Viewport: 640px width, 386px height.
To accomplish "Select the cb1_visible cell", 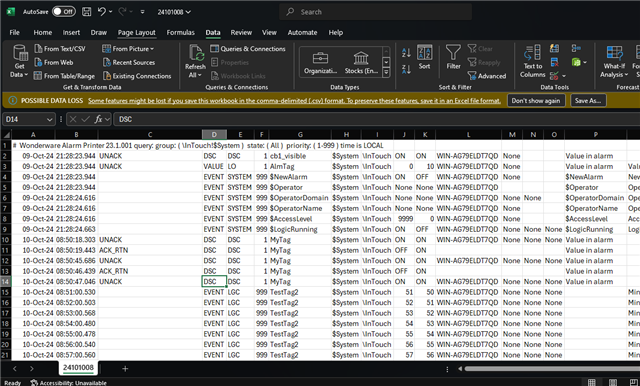I will 300,156.
